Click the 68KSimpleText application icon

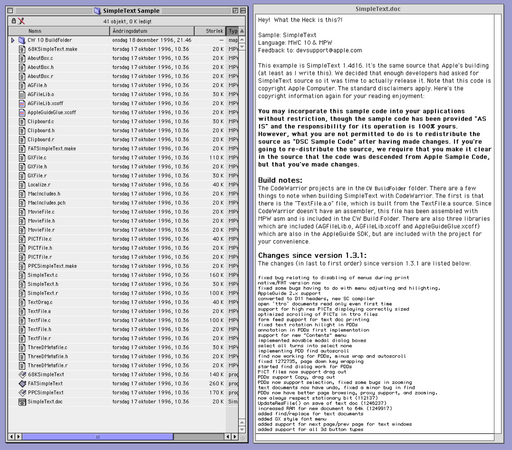click(22, 374)
